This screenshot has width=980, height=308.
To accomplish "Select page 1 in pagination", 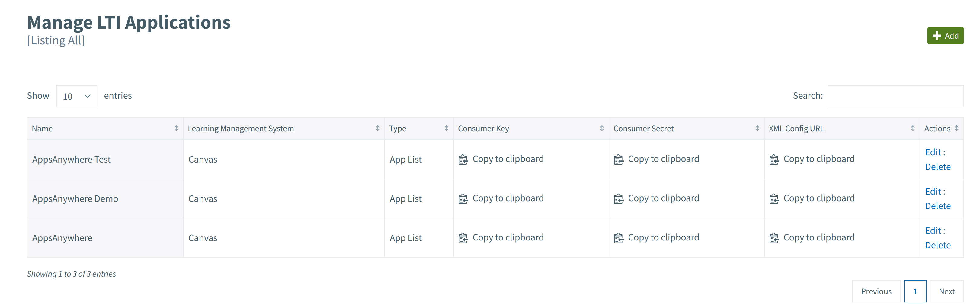I will click(x=915, y=291).
